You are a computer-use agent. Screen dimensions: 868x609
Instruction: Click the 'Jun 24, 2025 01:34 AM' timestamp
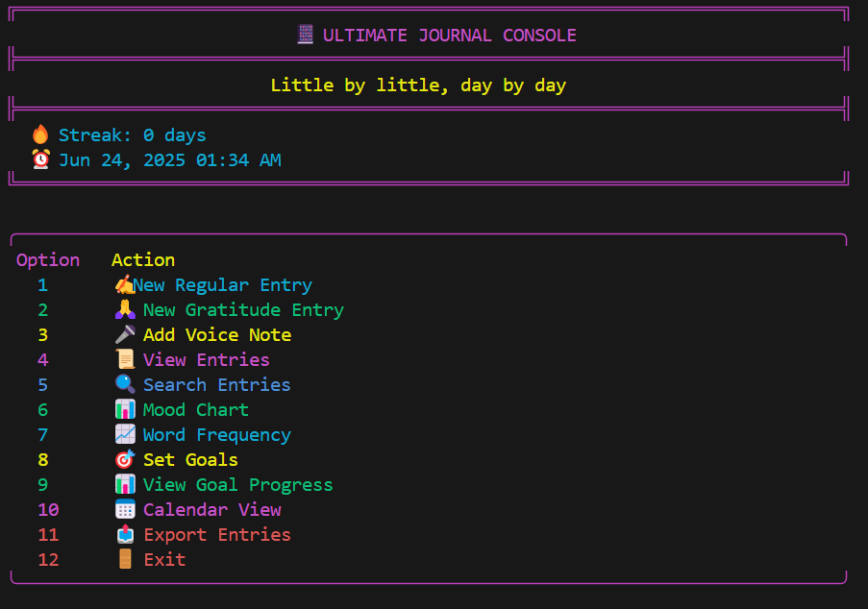pos(170,160)
